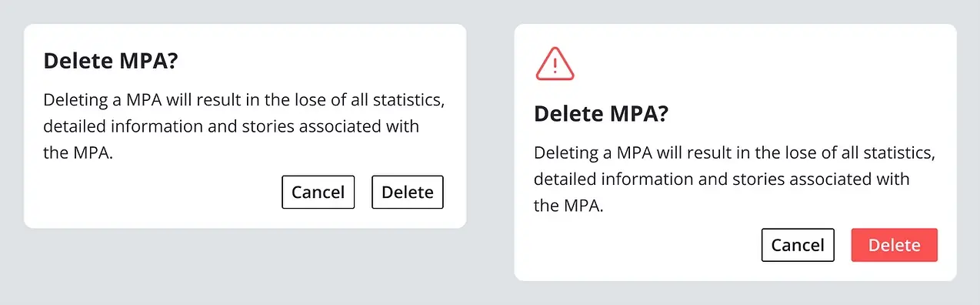Choose Cancel next to the red Delete button
The height and width of the screenshot is (305, 980).
[x=798, y=245]
